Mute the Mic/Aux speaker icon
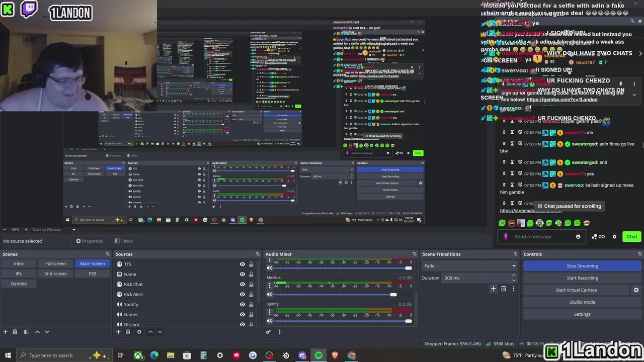Screen dimensions: 644x362 click(x=269, y=295)
